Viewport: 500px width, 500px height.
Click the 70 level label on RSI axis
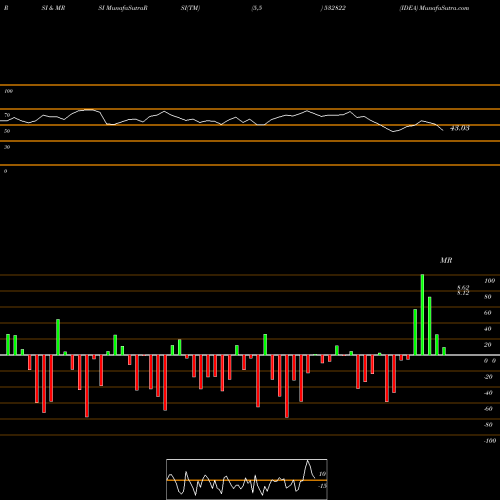(x=7, y=115)
